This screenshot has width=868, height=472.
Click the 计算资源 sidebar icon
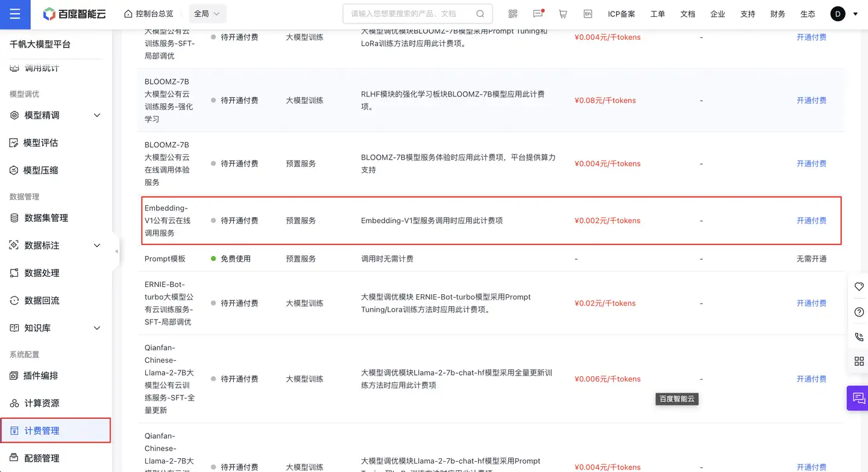(14, 403)
